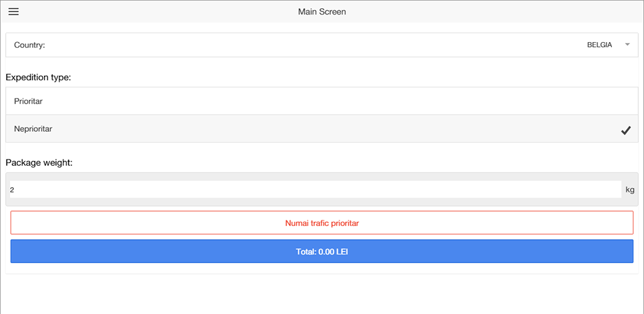Click the kg unit label

[x=630, y=190]
